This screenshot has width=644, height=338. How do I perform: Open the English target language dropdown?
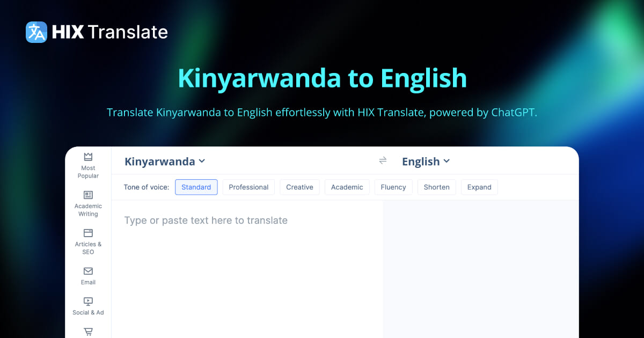(426, 161)
